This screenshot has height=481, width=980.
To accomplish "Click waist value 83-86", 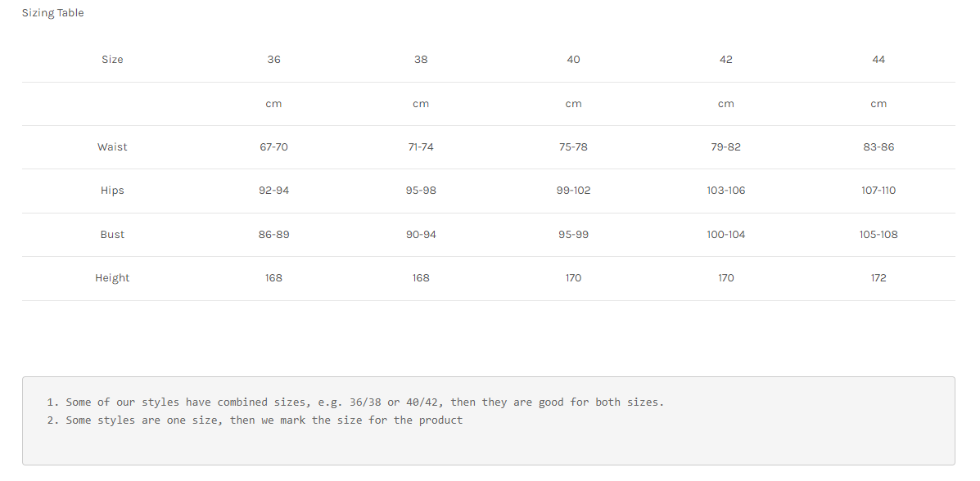I will coord(878,147).
